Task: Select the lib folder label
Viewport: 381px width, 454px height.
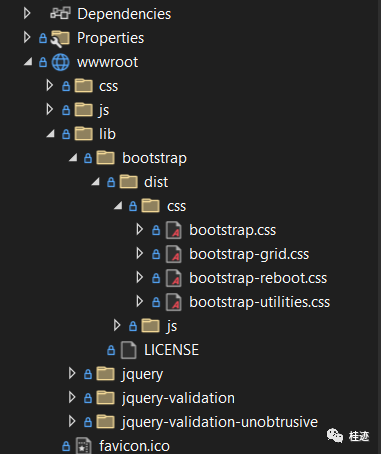Action: click(107, 134)
